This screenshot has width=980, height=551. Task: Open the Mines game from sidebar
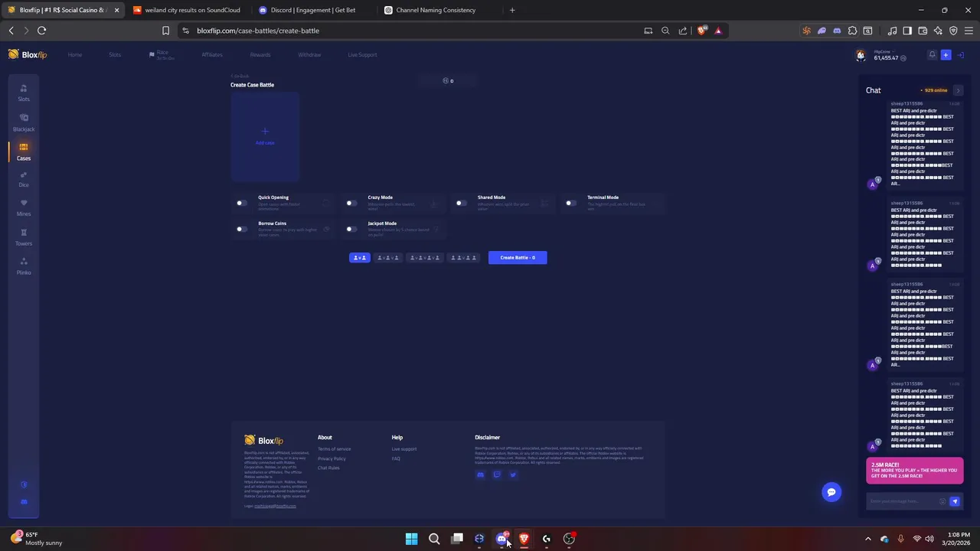pyautogui.click(x=24, y=207)
